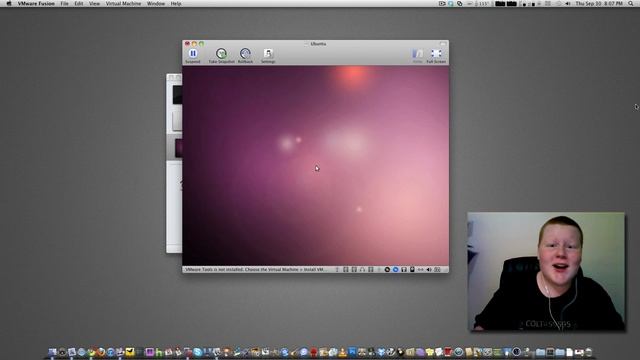Open the Edit menu
This screenshot has width=640, height=360.
[x=79, y=4]
